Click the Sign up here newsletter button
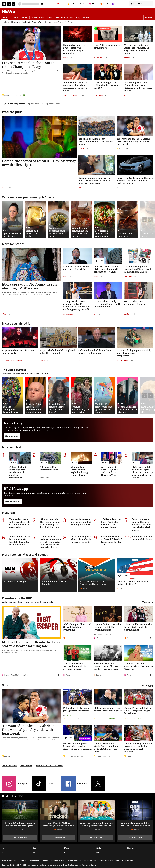The height and width of the screenshot is (868, 155). pos(12,436)
